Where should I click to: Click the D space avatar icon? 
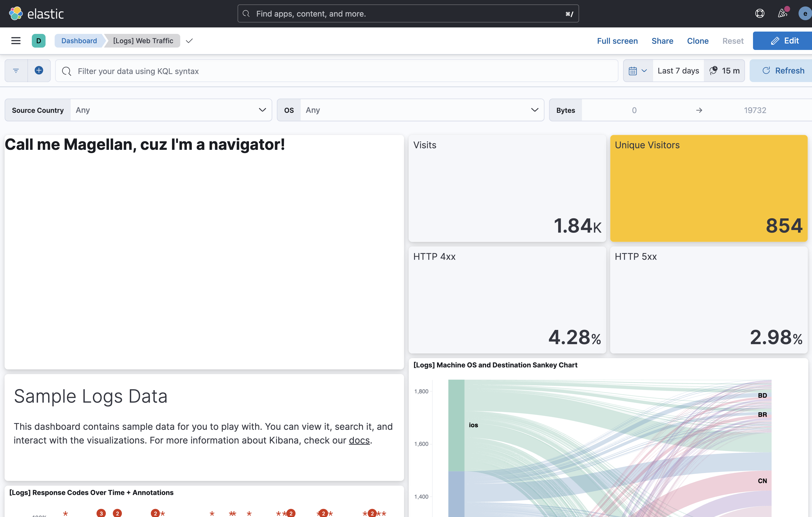click(x=39, y=41)
